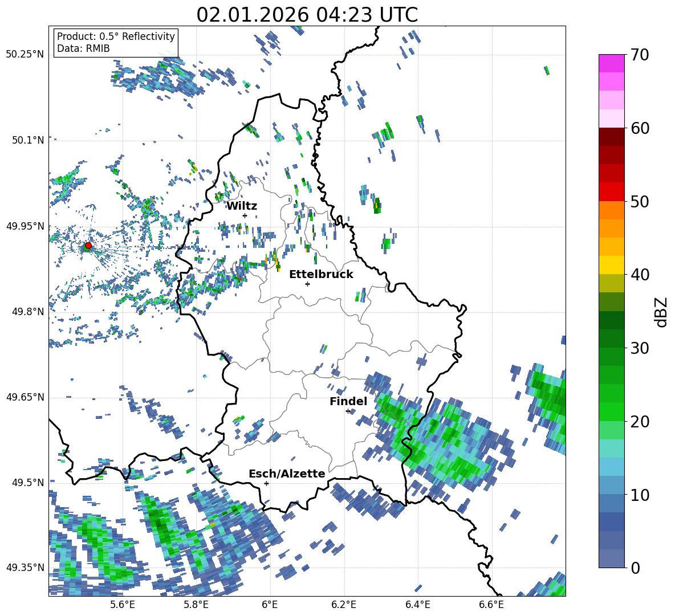Click the colorbar tick label 40
This screenshot has width=675, height=616.
640,275
